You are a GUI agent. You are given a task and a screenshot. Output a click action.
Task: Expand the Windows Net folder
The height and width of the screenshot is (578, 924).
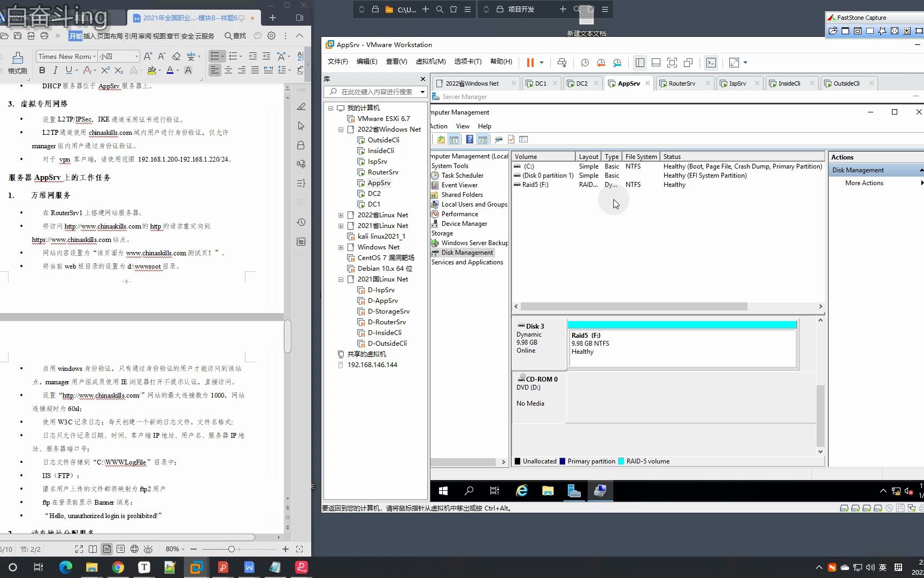click(x=341, y=247)
